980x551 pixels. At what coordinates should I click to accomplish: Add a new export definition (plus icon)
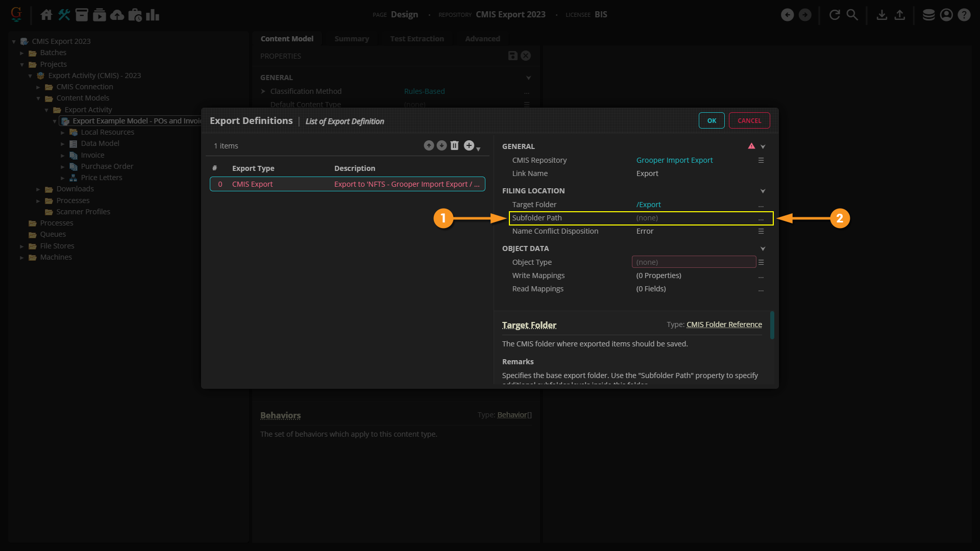469,145
